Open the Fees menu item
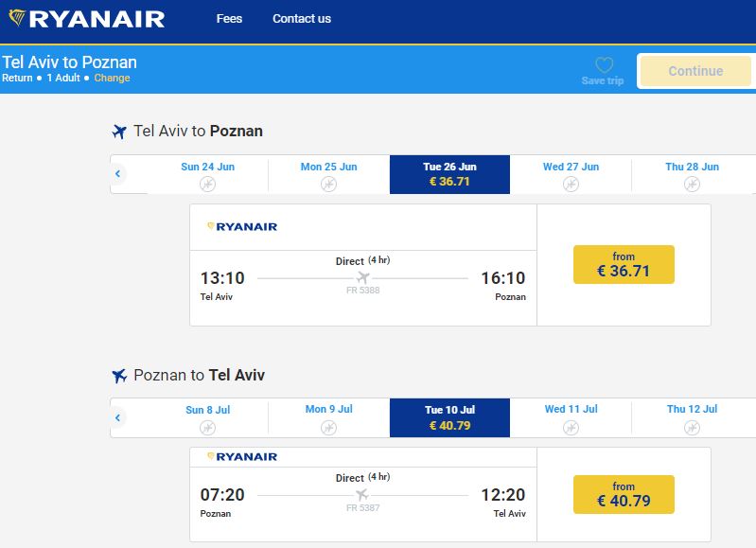This screenshot has width=756, height=548. click(229, 18)
